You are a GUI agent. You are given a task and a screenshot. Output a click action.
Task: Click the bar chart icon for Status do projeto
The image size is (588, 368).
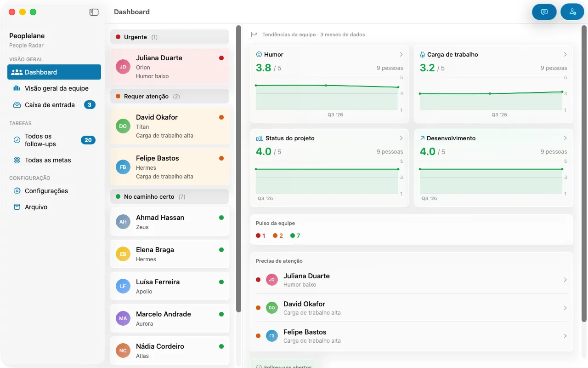click(260, 138)
